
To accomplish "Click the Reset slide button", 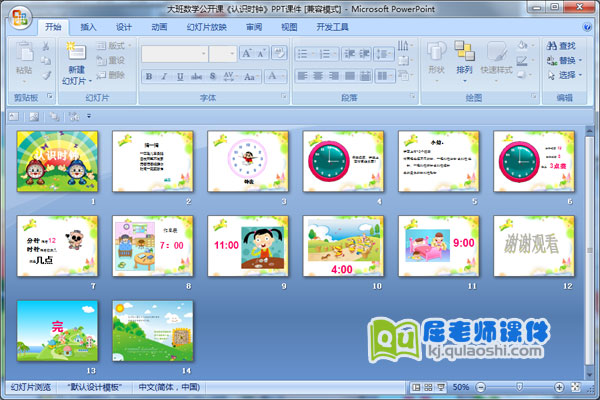I will (111, 60).
